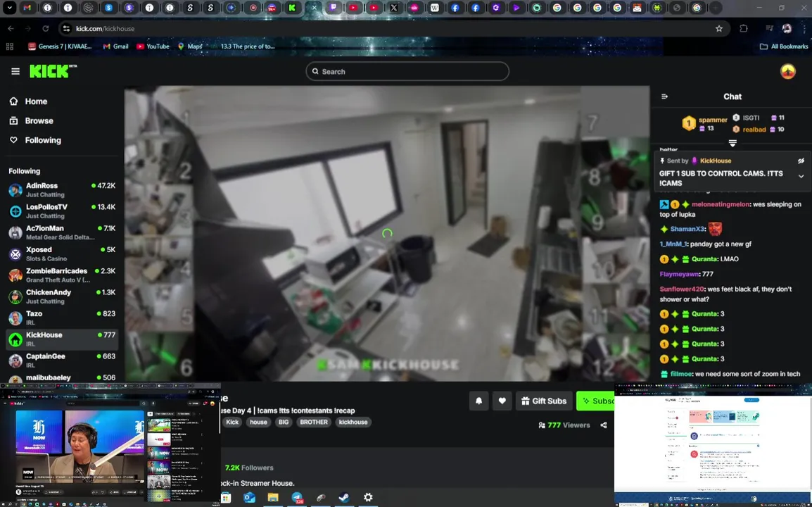Open Gmail bookmark in bookmarks bar
Viewport: 812px width, 507px height.
pos(115,46)
